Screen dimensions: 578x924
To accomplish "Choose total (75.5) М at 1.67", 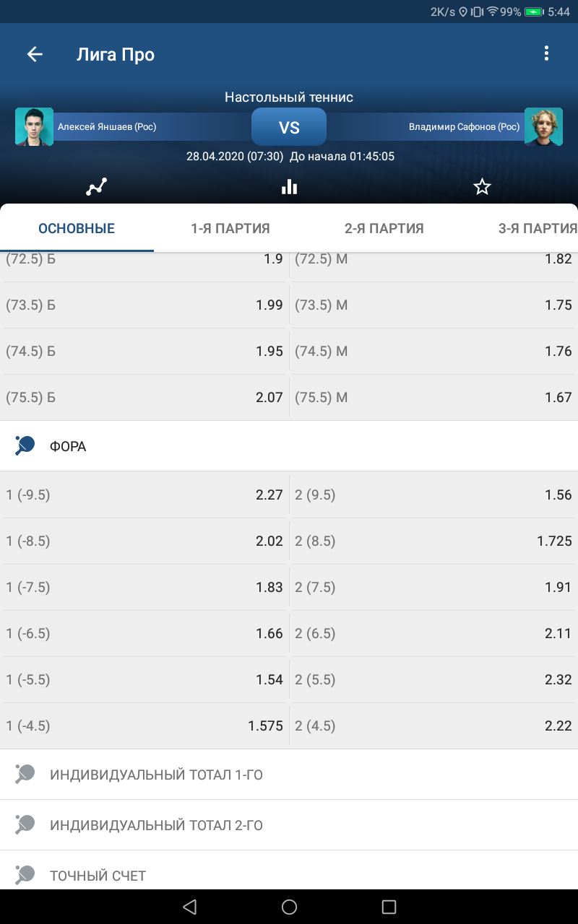I will (433, 397).
